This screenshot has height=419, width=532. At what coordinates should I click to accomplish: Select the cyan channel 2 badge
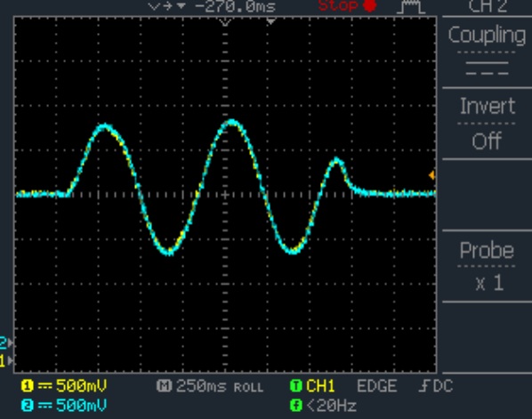28,406
